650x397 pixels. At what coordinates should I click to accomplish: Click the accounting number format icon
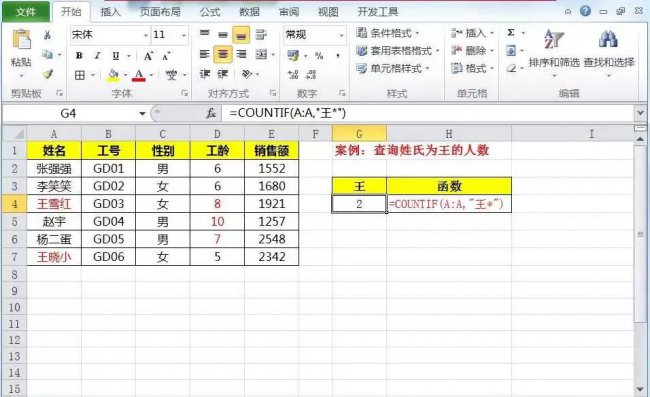(x=293, y=56)
